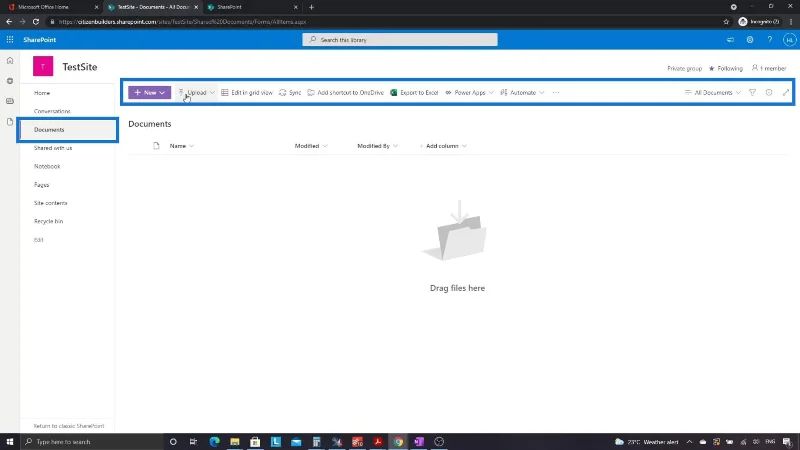Open the Modified column header menu
Screen dimensions: 800x450
(311, 146)
